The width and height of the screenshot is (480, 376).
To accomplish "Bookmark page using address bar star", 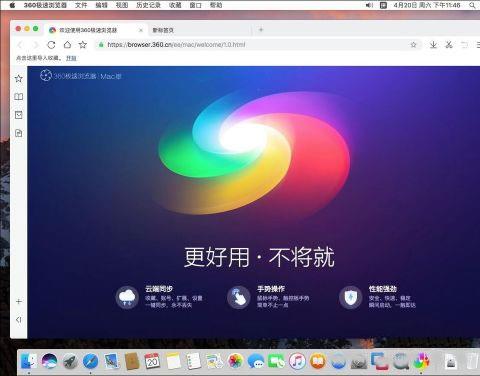I will (x=413, y=45).
